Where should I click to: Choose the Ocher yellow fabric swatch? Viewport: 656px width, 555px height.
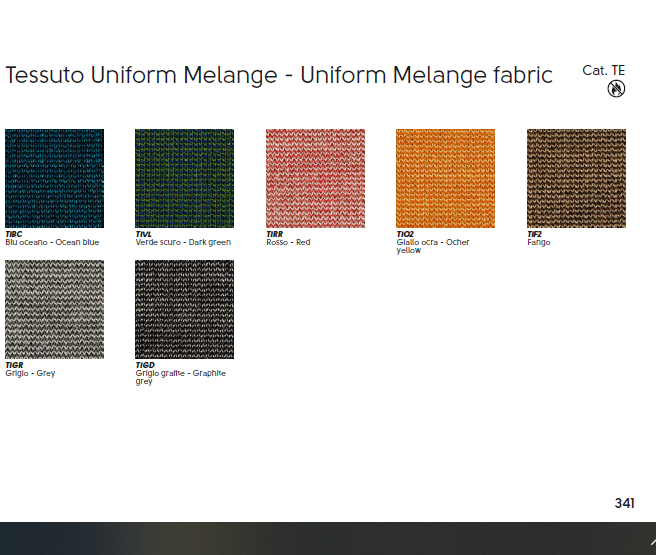click(x=445, y=178)
